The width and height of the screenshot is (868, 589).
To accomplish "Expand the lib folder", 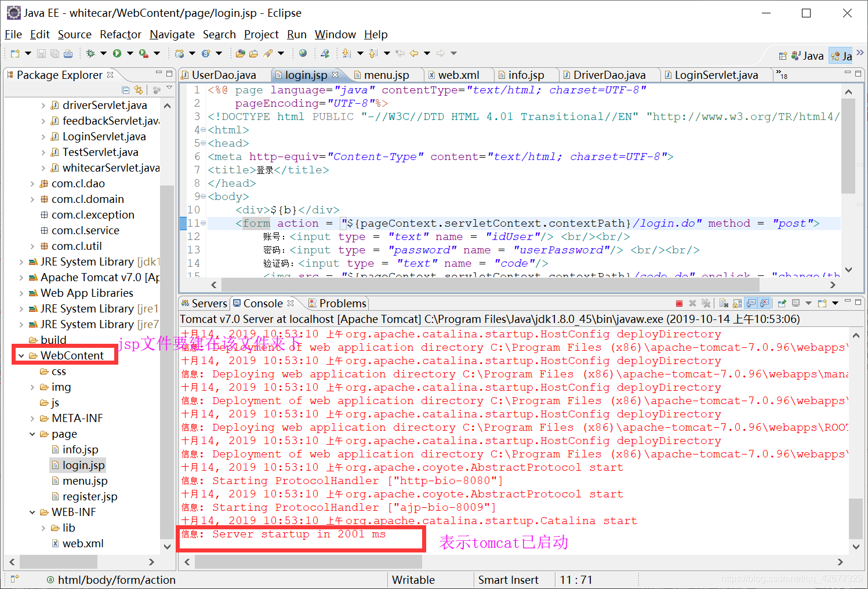I will [43, 528].
